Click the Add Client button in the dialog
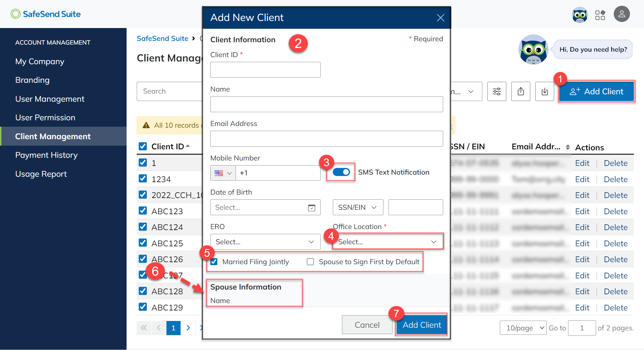This screenshot has height=350, width=644. 421,325
